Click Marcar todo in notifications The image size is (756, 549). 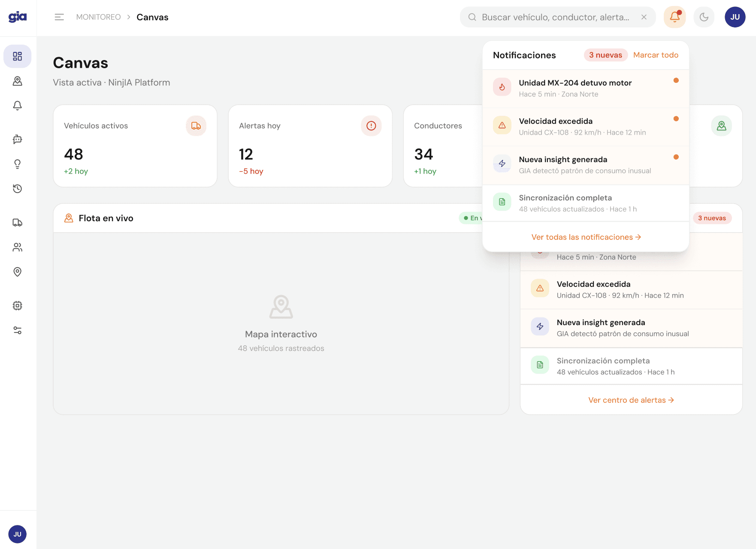tap(656, 55)
